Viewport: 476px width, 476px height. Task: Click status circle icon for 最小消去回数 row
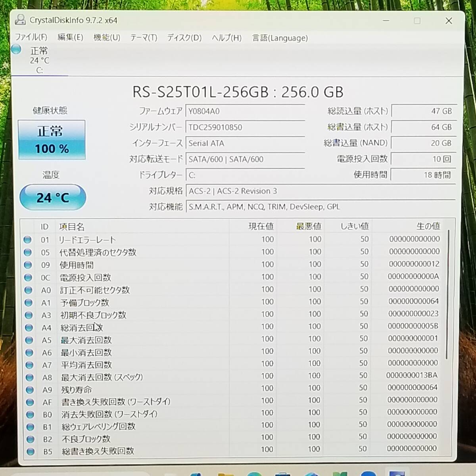tap(29, 352)
